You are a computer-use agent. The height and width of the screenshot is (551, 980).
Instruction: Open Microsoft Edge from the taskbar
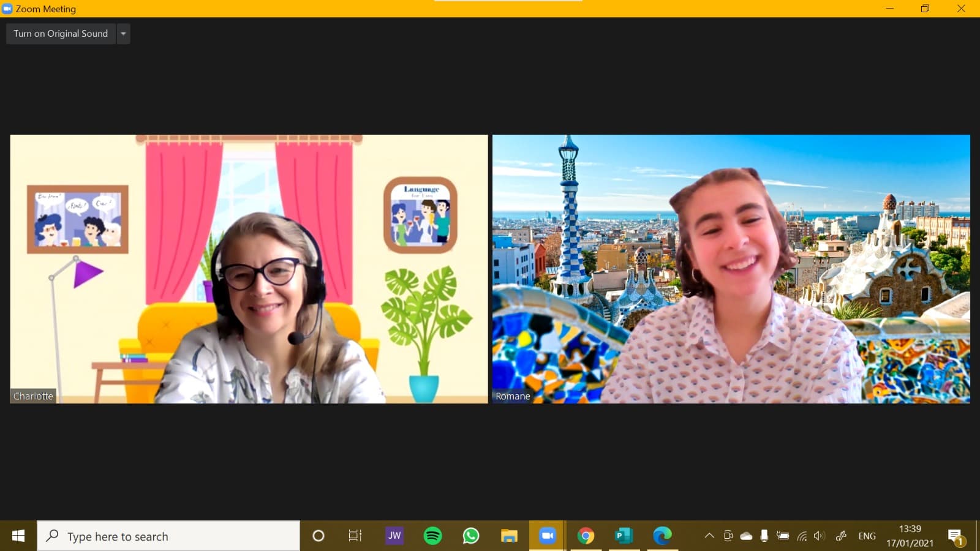(x=662, y=536)
